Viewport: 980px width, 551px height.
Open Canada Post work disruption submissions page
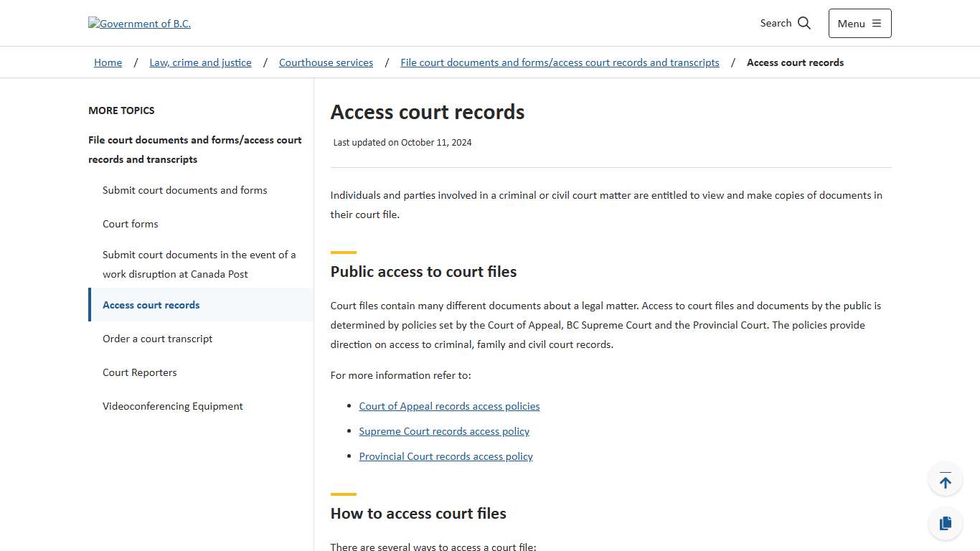tap(199, 264)
